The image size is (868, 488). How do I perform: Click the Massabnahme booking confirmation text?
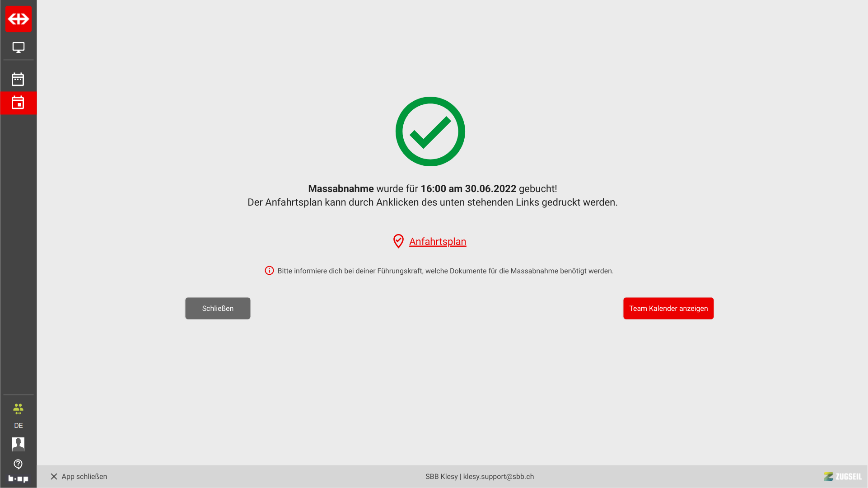[x=433, y=189]
